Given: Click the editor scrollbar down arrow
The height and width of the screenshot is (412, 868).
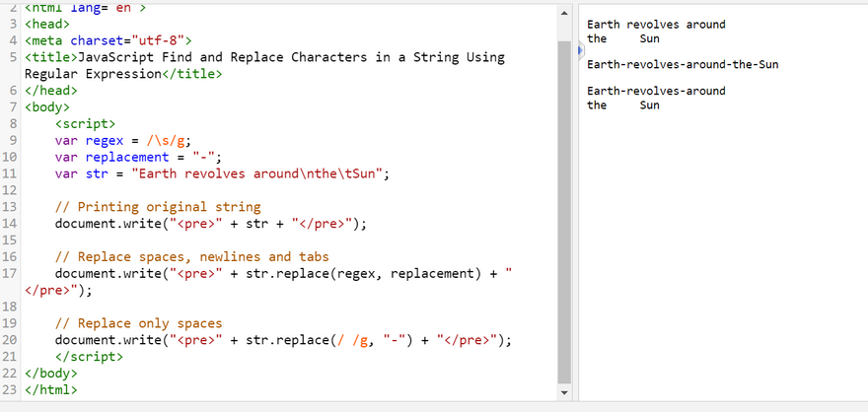Looking at the screenshot, I should click(x=564, y=392).
